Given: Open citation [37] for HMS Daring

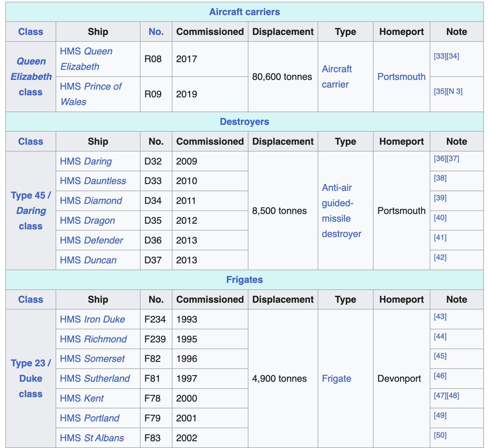Looking at the screenshot, I should click(x=453, y=158).
